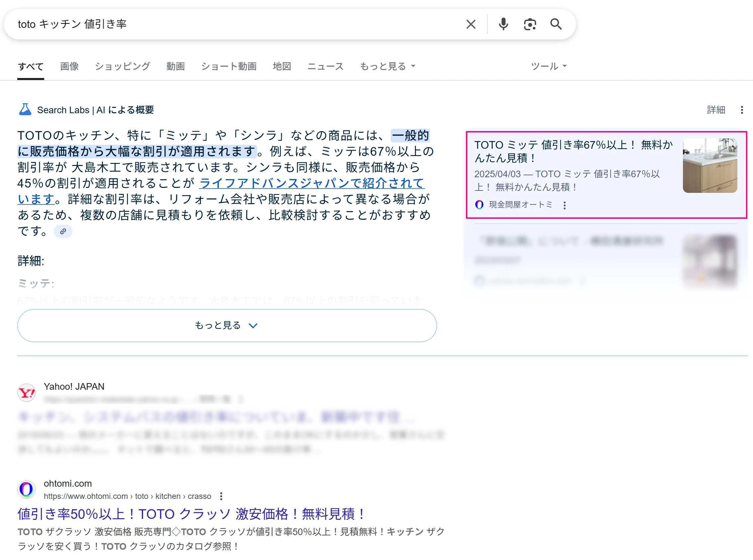The width and height of the screenshot is (753, 560).
Task: Switch to the 地図 tab
Action: click(x=282, y=66)
